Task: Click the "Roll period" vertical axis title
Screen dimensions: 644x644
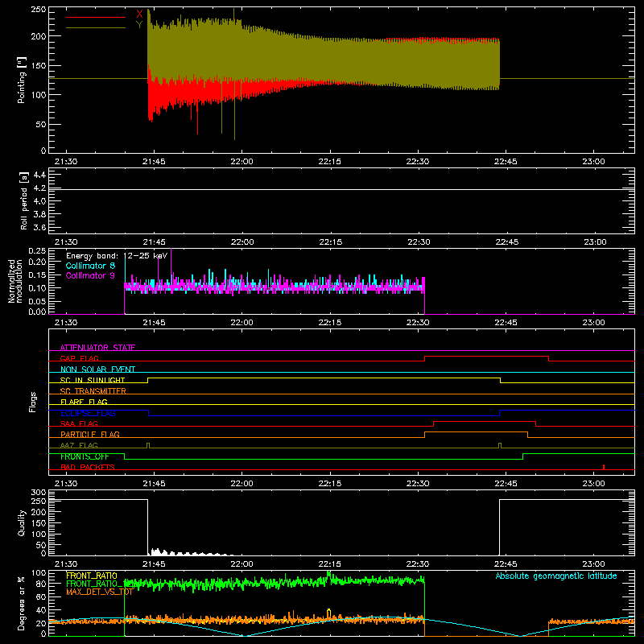Action: [23, 200]
